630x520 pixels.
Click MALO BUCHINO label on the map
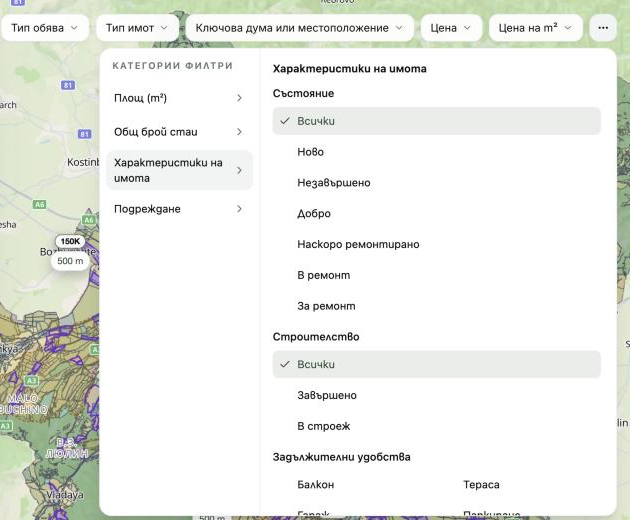point(23,404)
